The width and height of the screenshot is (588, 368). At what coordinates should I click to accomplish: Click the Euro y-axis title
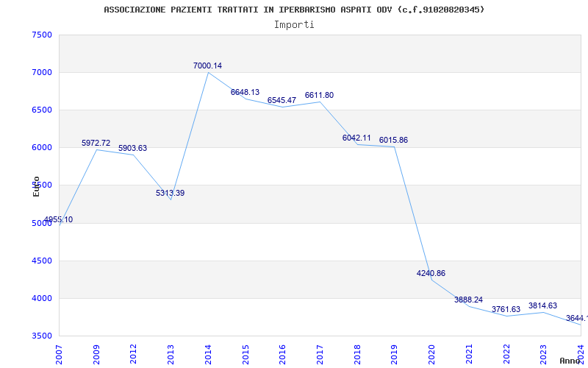point(36,186)
